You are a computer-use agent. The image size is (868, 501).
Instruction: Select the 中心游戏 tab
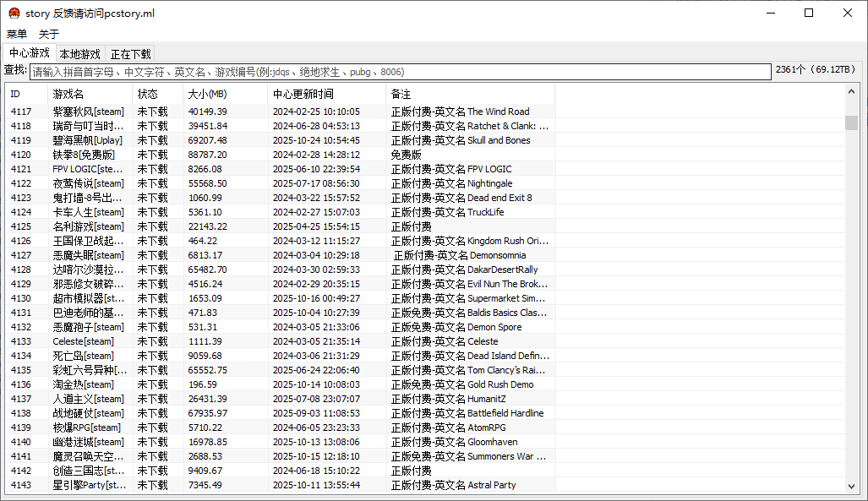29,52
